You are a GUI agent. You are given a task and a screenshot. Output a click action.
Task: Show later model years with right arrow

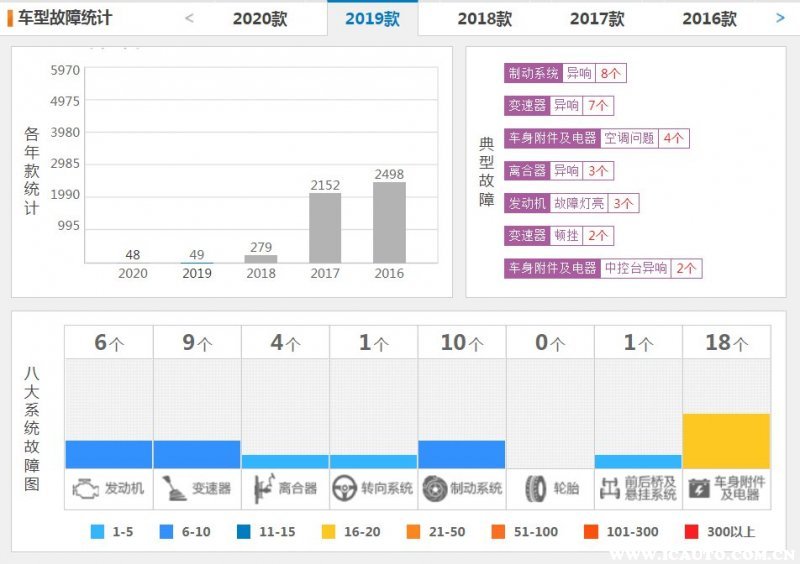780,18
